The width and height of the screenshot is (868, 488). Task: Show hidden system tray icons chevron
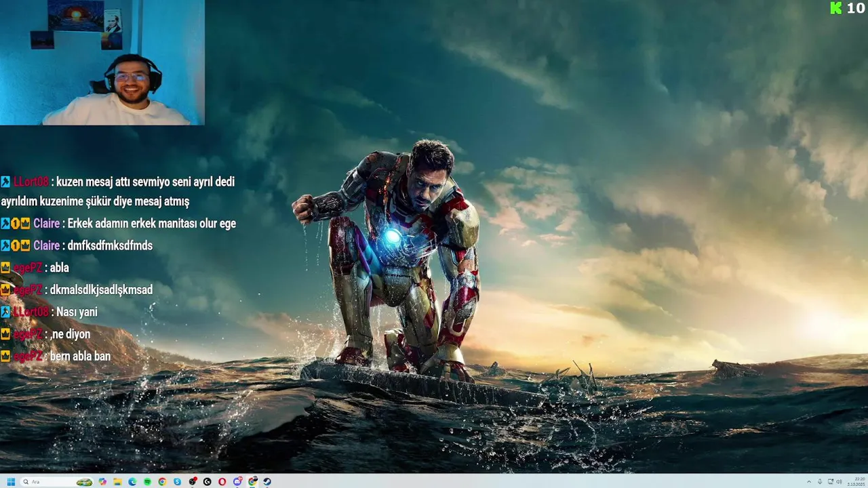809,482
